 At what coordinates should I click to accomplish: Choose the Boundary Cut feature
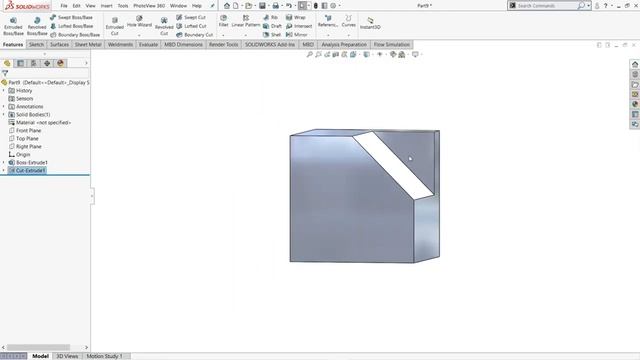coord(194,35)
